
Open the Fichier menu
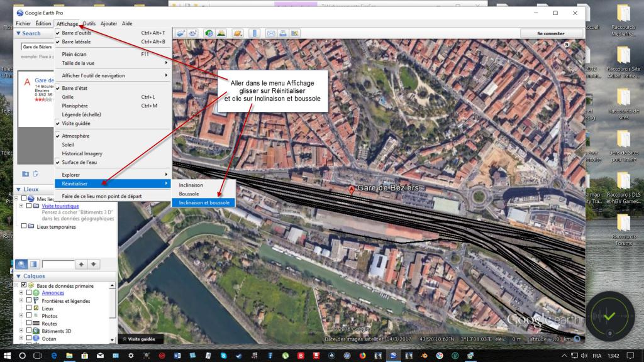point(23,24)
